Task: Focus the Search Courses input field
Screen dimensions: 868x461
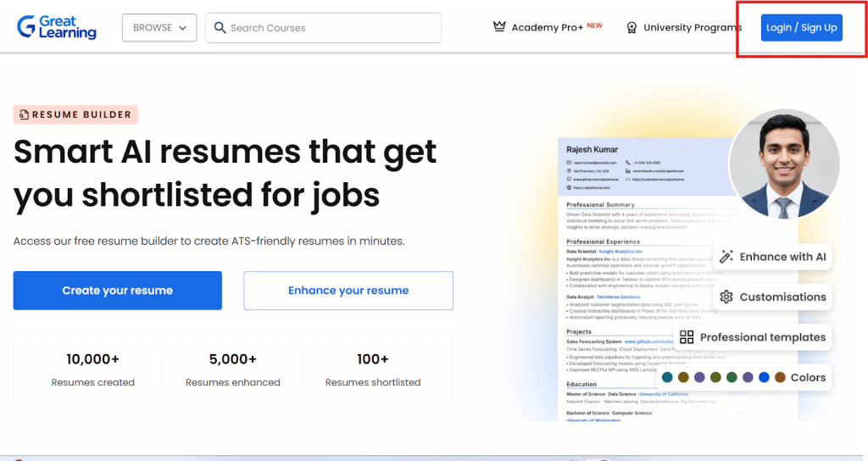Action: click(331, 28)
